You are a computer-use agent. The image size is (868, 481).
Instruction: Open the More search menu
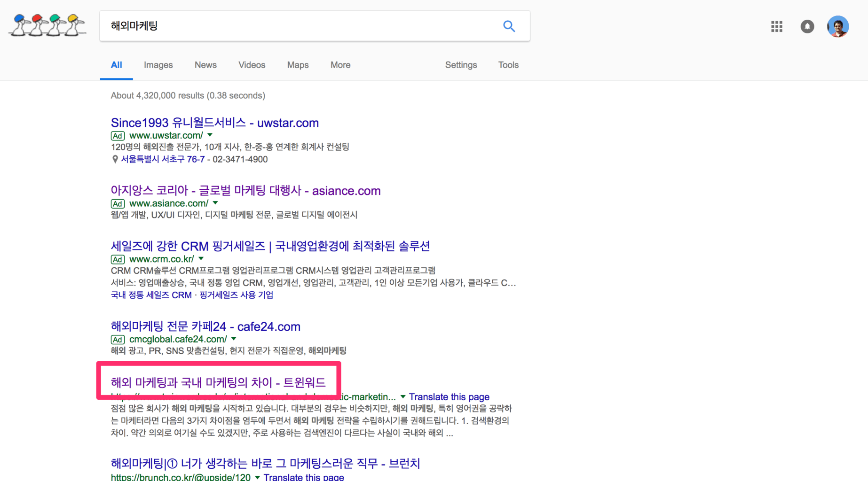point(340,65)
